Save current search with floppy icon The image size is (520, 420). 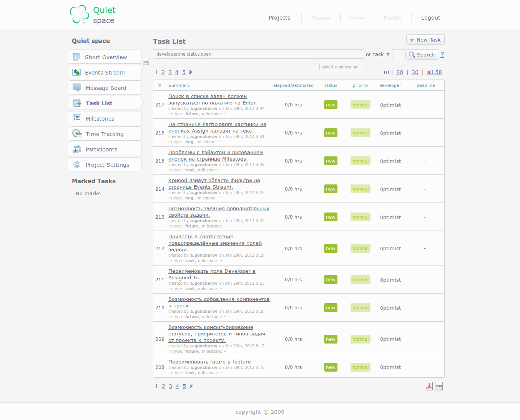click(x=146, y=62)
